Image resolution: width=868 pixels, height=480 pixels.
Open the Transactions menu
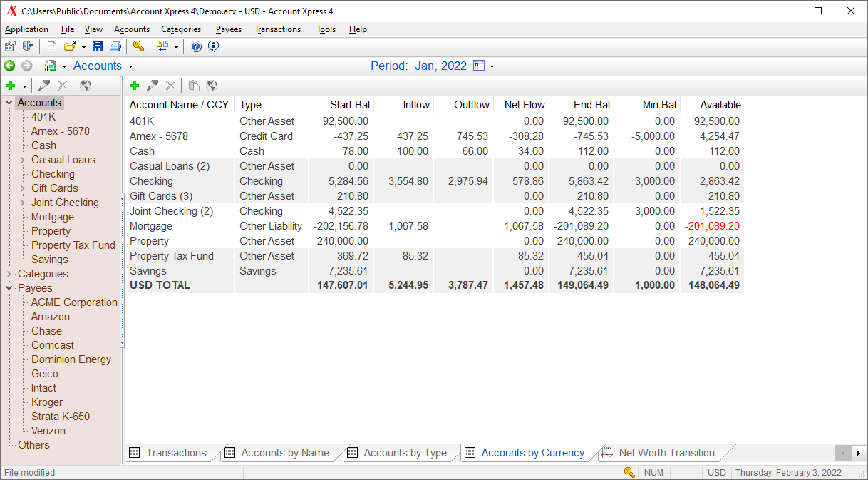point(277,29)
